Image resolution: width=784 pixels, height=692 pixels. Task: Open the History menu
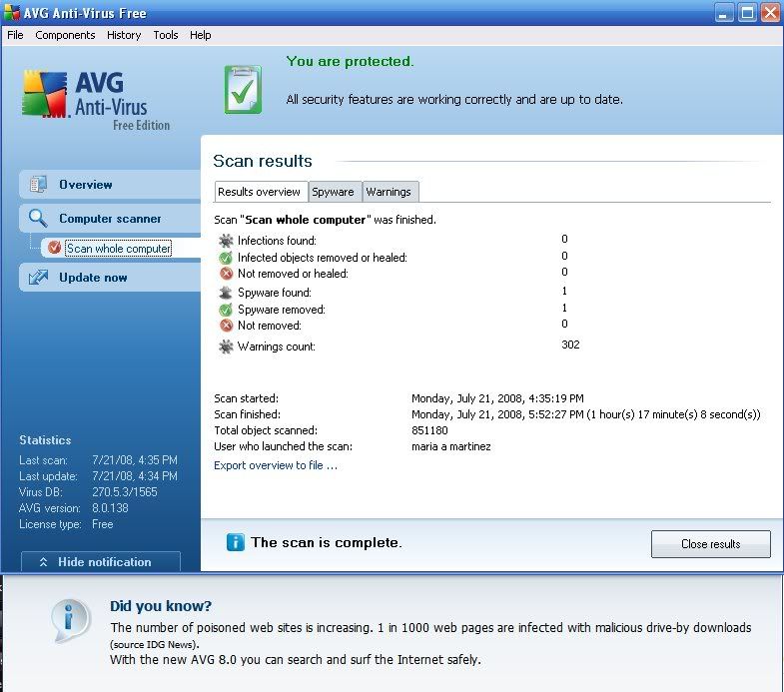click(x=124, y=35)
